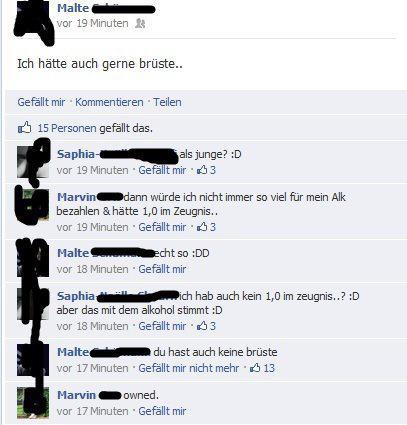The height and width of the screenshot is (425, 407).
Task: Click 'Gefällt mir nicht mehr' to unlike the comment
Action: [x=189, y=368]
